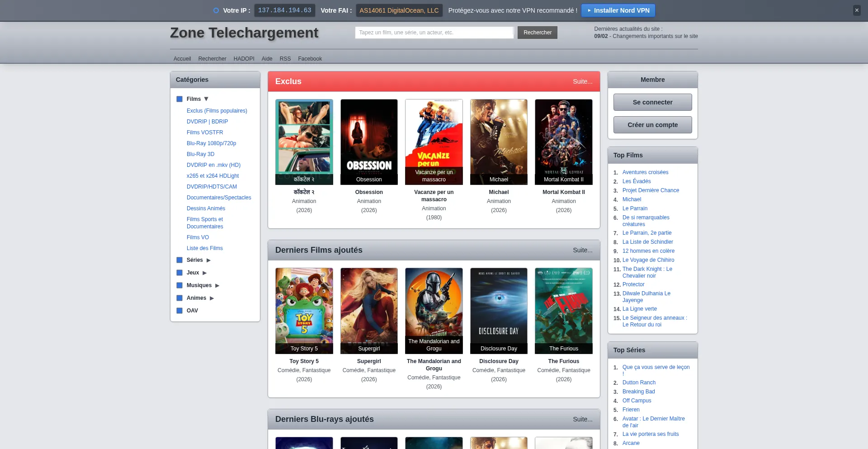Open 'Changements importants sur le site' news
Viewport: 868px width, 449px height.
(x=655, y=36)
